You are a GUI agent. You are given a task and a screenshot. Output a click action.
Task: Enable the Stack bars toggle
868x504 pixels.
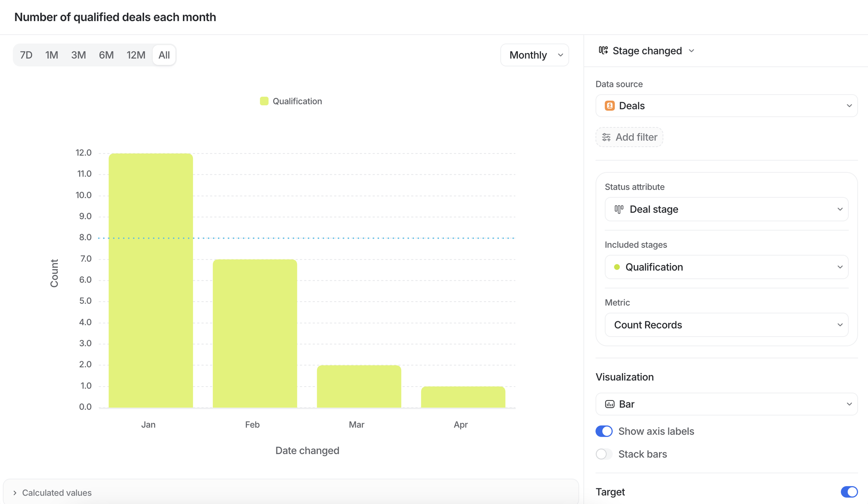click(x=604, y=454)
